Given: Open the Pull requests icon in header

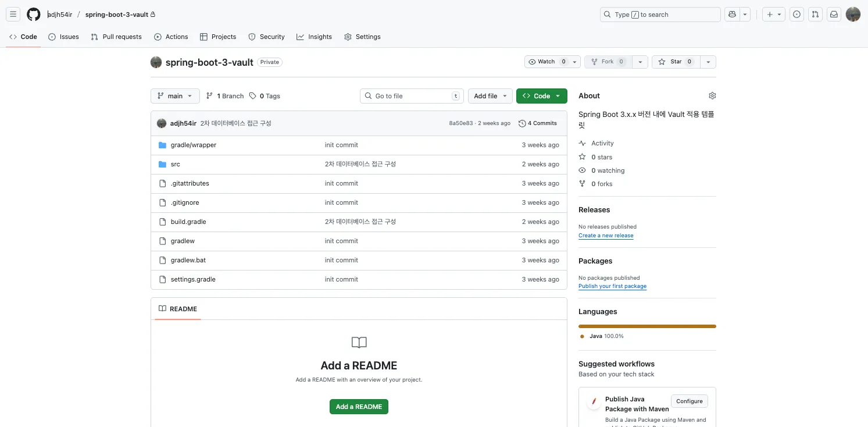Looking at the screenshot, I should point(816,15).
